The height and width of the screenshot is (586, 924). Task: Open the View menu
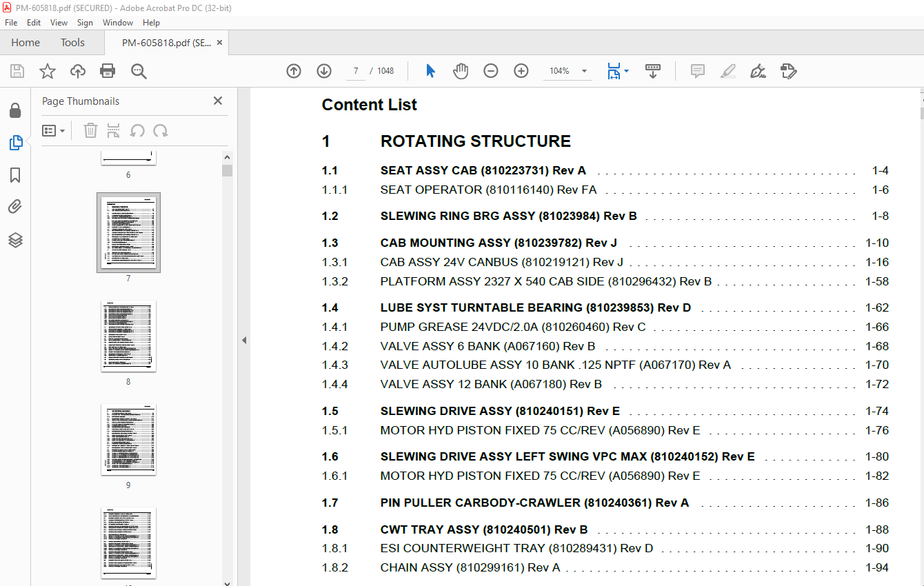(x=59, y=23)
